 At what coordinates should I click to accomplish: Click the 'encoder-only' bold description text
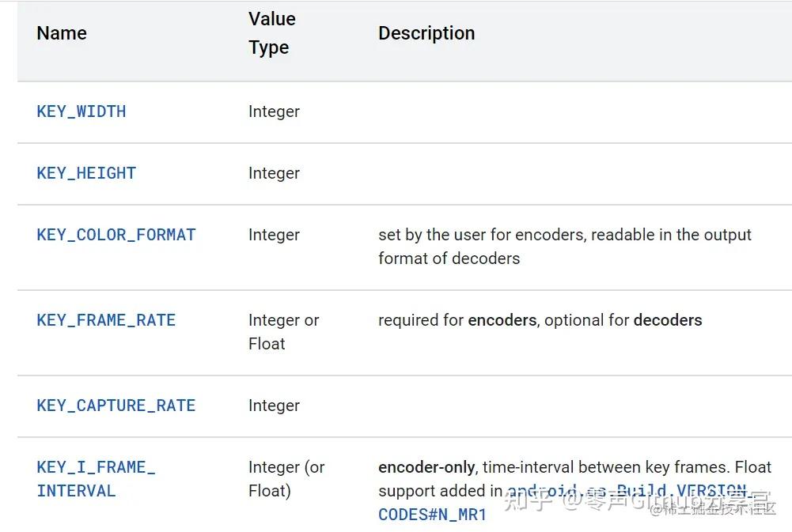point(426,467)
